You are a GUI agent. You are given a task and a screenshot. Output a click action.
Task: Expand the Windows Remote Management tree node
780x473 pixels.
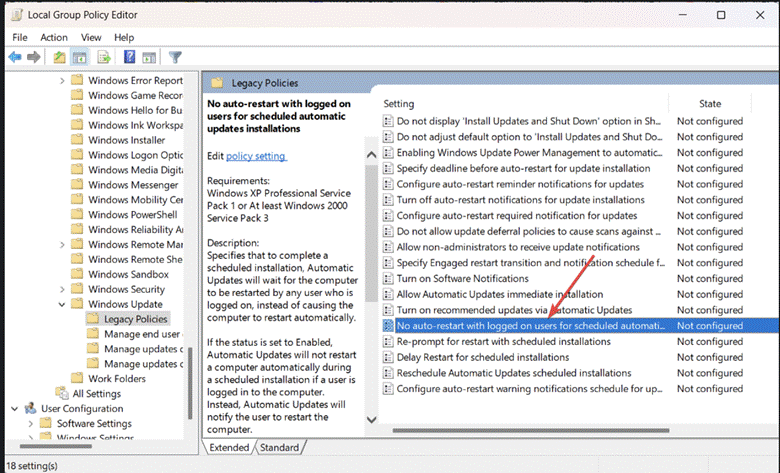click(x=62, y=245)
